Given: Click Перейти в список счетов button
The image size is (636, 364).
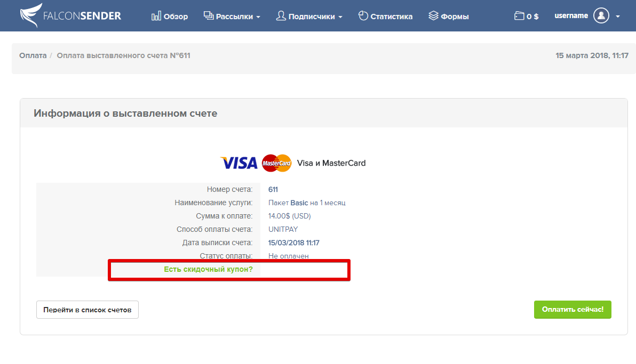Looking at the screenshot, I should coord(87,310).
